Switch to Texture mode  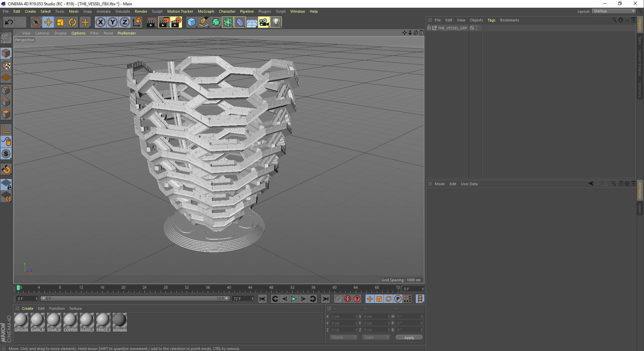click(x=6, y=65)
